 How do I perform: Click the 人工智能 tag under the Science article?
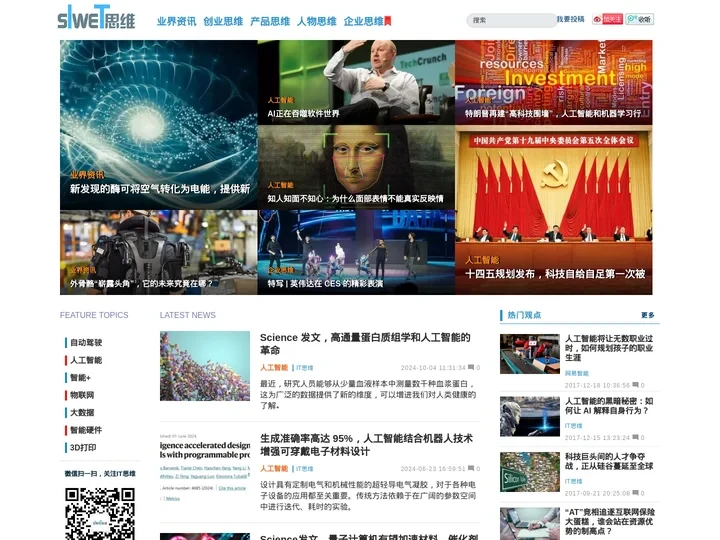tap(274, 367)
